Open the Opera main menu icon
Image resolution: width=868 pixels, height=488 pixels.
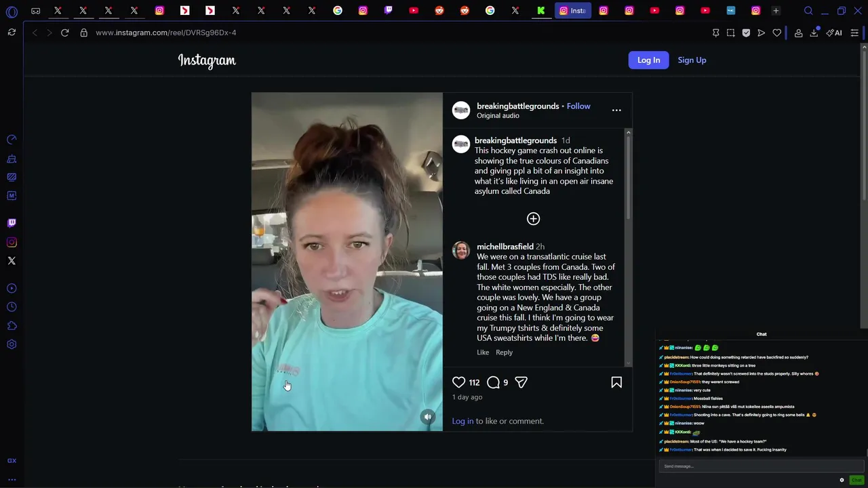tap(12, 12)
